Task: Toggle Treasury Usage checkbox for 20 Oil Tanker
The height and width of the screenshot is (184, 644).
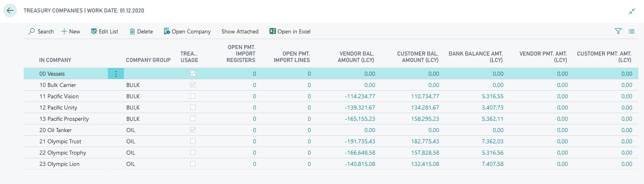Action: coord(193,130)
